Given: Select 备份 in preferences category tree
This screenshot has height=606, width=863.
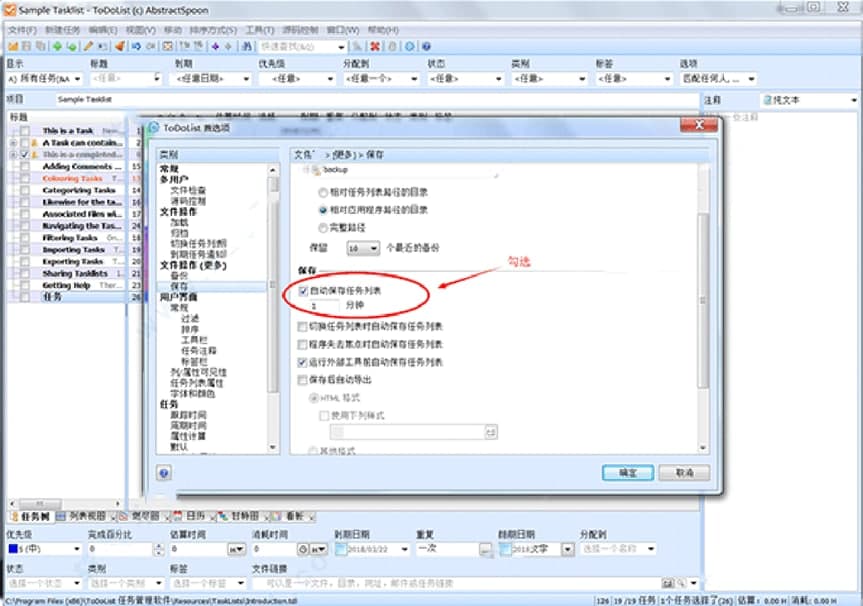Looking at the screenshot, I should [x=179, y=276].
